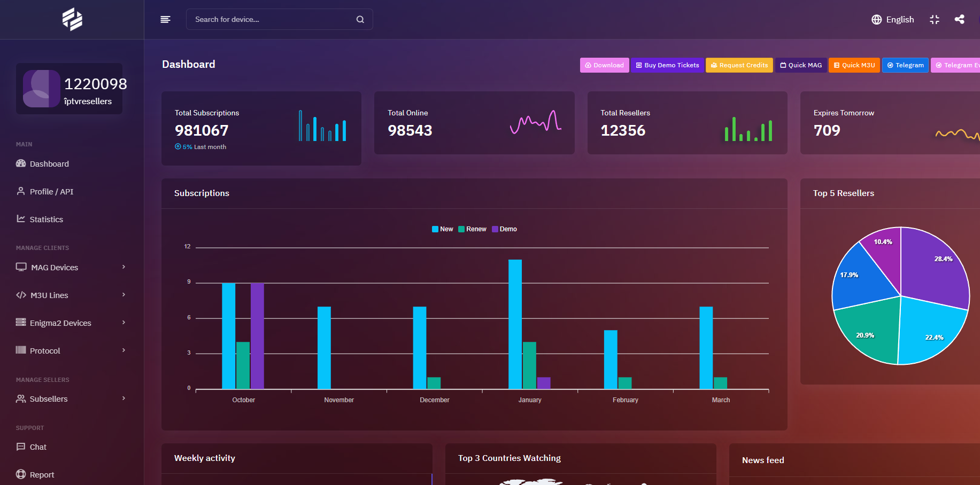
Task: Click the Buy Demo Tickets button
Action: pyautogui.click(x=667, y=65)
